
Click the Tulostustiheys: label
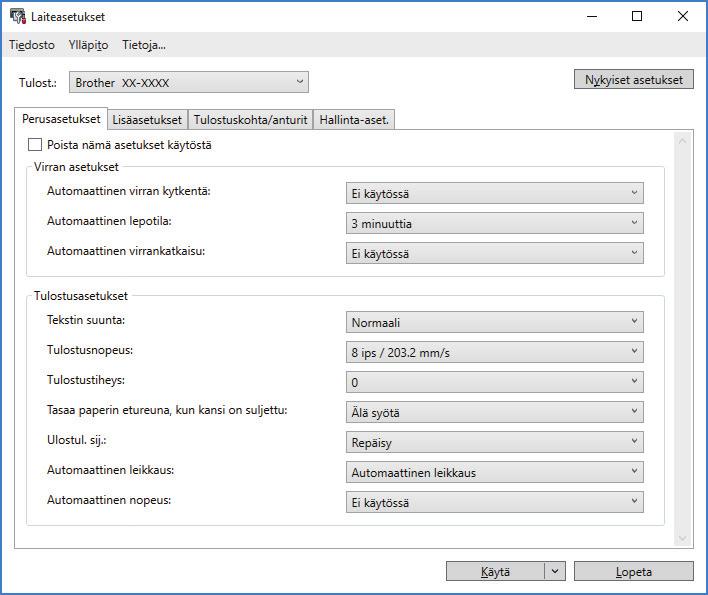(x=86, y=380)
